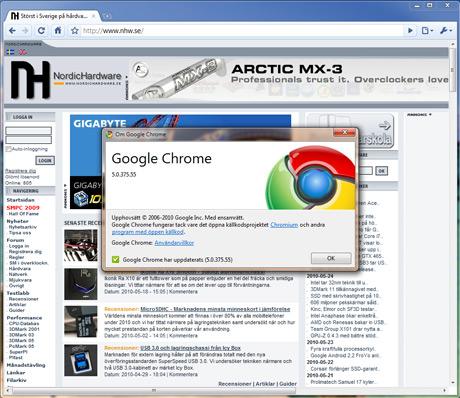Click the Go arrow beside address bar

coord(410,31)
